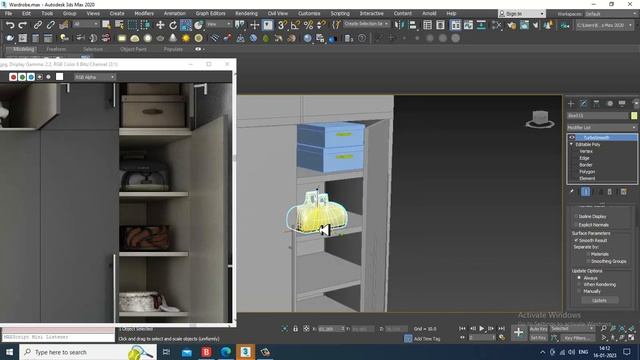Viewport: 640px width, 360px height.
Task: Select Vertex sub-object level
Action: (586, 151)
